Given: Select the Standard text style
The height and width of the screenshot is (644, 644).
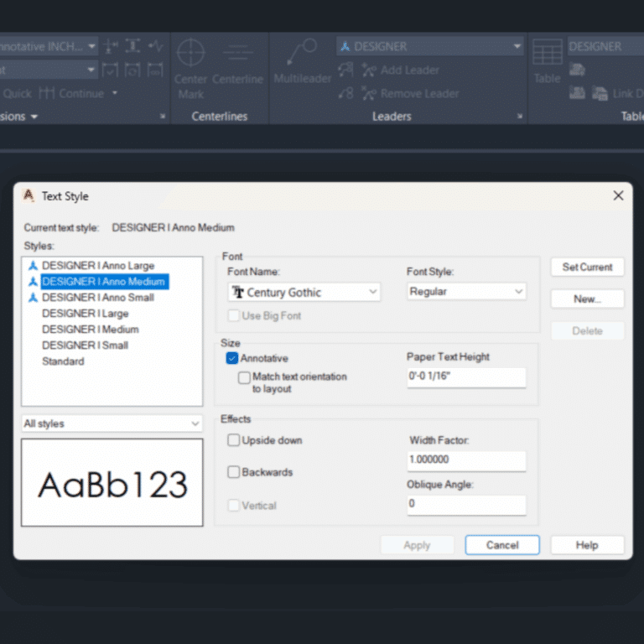Looking at the screenshot, I should [63, 361].
